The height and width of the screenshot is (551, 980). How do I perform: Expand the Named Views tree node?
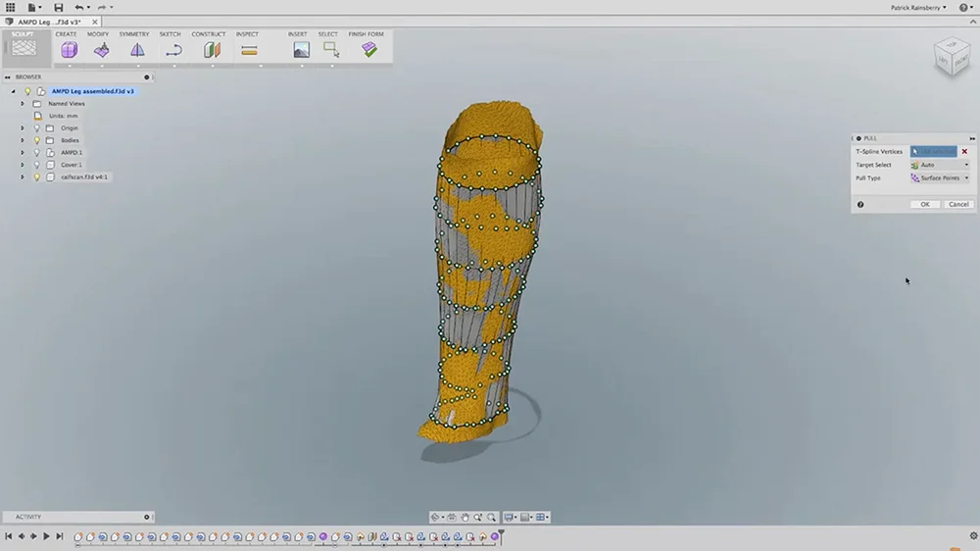pos(23,103)
